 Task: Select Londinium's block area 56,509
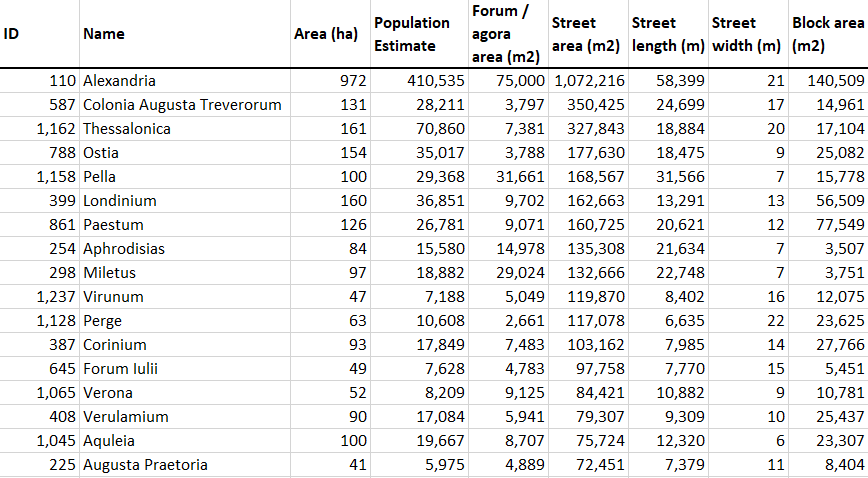pyautogui.click(x=828, y=201)
